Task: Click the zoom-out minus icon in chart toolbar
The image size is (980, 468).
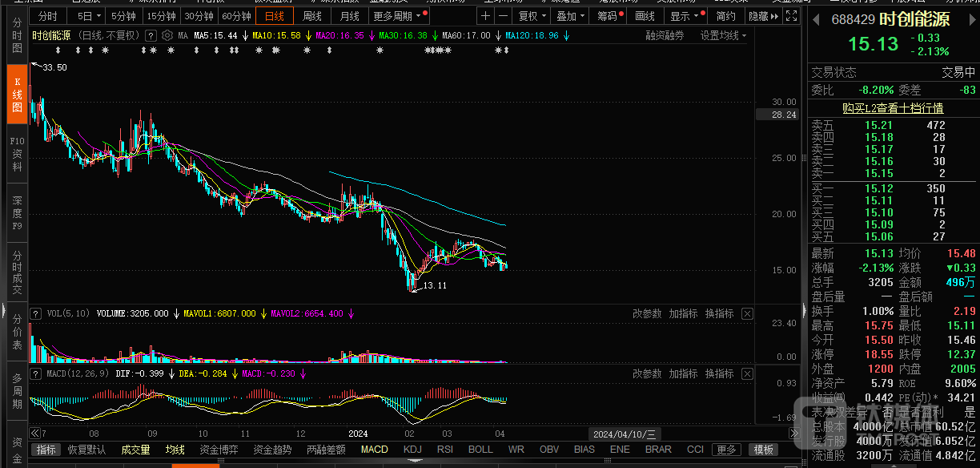Action: click(504, 16)
